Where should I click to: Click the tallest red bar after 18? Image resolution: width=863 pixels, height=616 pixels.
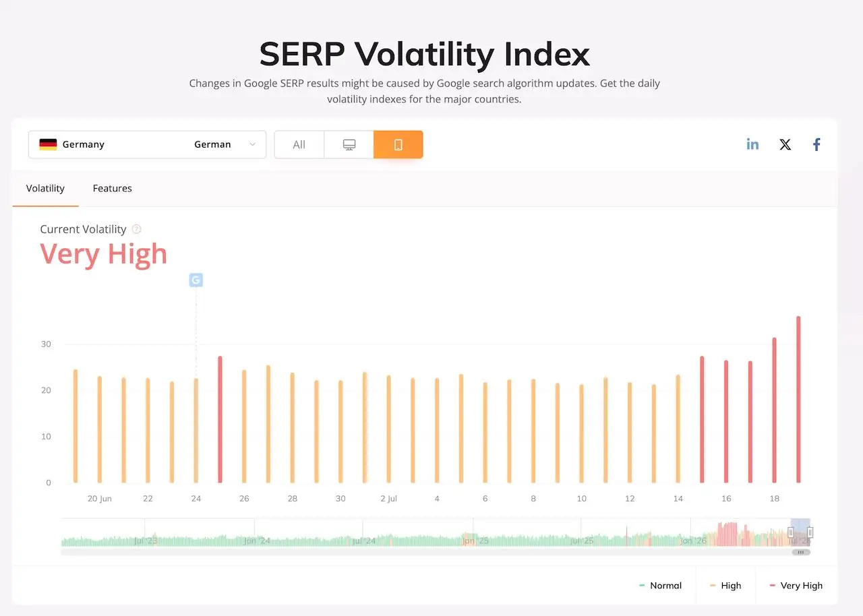point(798,400)
